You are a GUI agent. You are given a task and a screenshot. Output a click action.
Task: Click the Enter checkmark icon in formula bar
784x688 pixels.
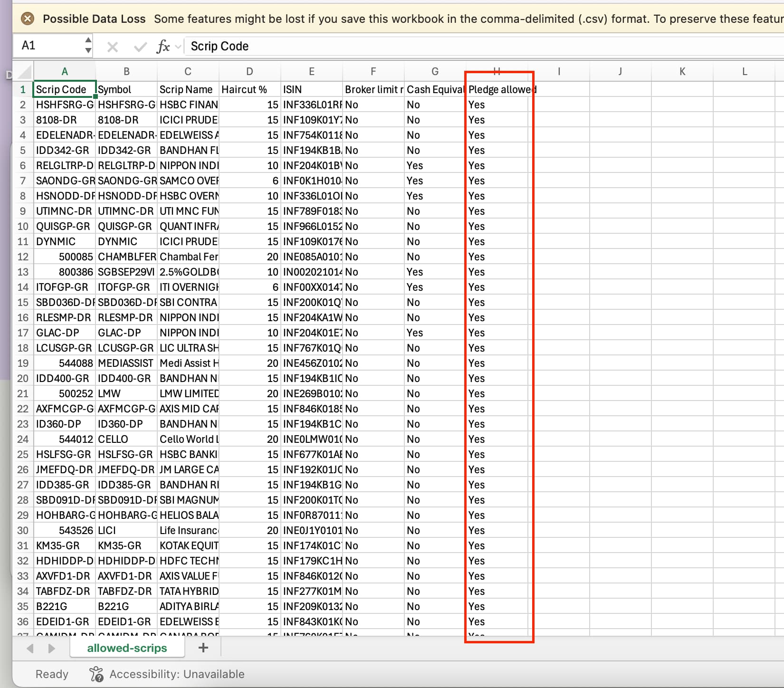tap(140, 47)
